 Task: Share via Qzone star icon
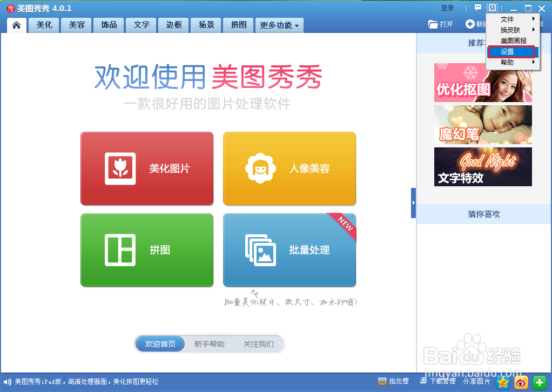pos(503,382)
